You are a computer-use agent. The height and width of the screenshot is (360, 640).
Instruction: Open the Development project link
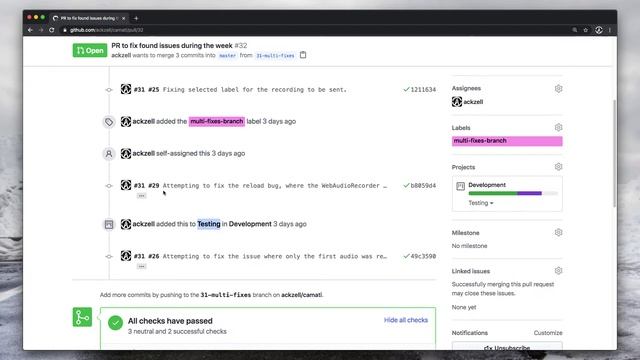487,185
